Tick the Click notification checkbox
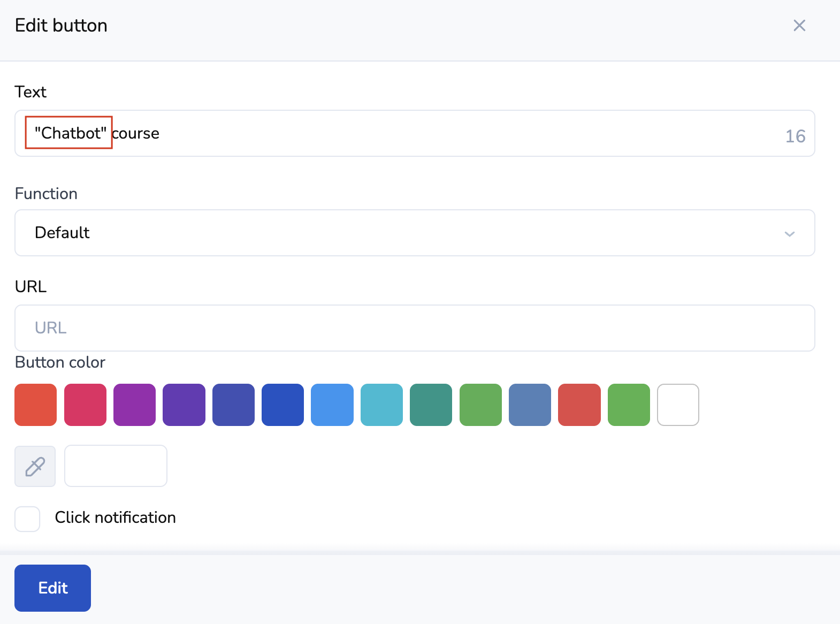This screenshot has width=840, height=624. click(27, 519)
